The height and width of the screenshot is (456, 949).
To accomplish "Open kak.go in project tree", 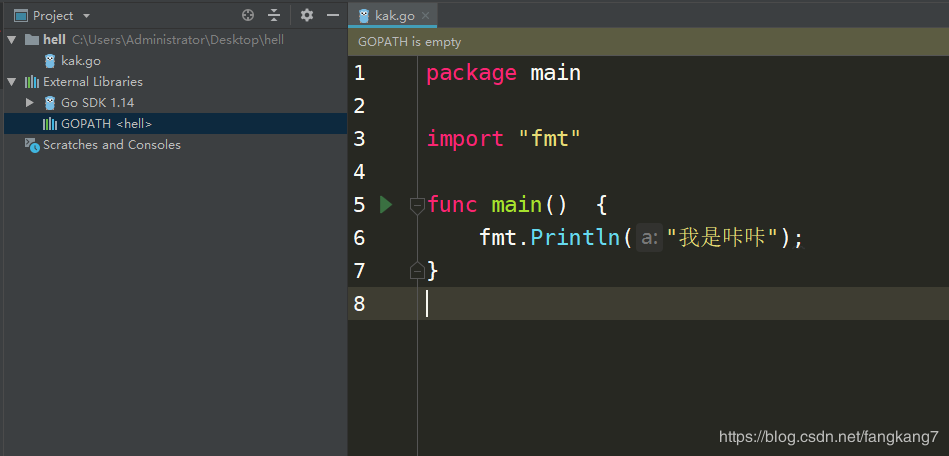I will [80, 61].
